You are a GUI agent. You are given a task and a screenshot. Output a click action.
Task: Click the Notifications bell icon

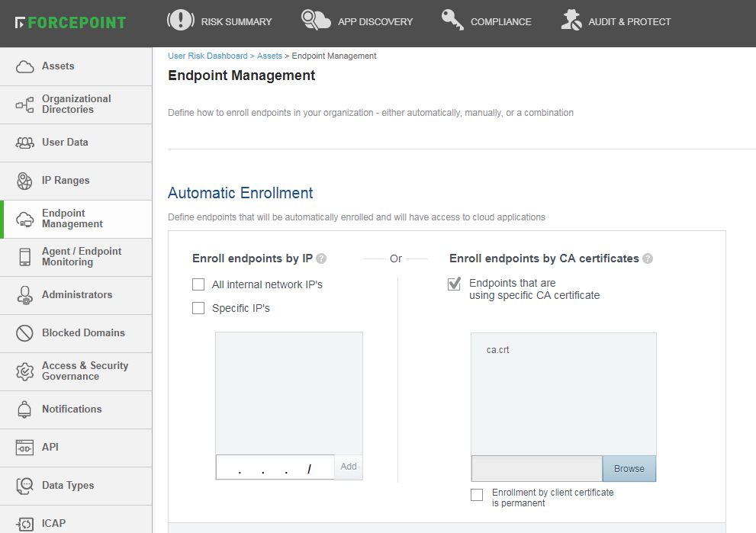click(x=25, y=409)
